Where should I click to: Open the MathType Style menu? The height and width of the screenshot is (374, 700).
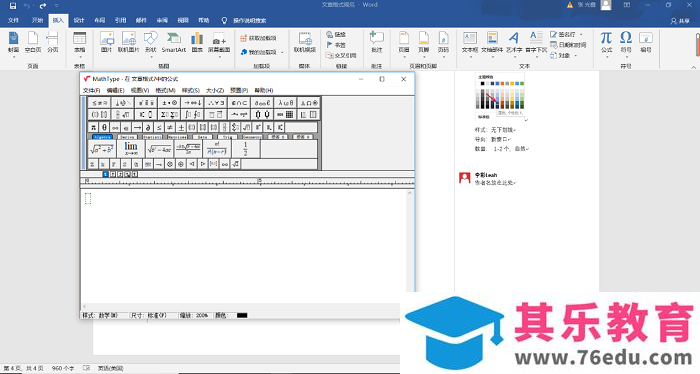(191, 91)
